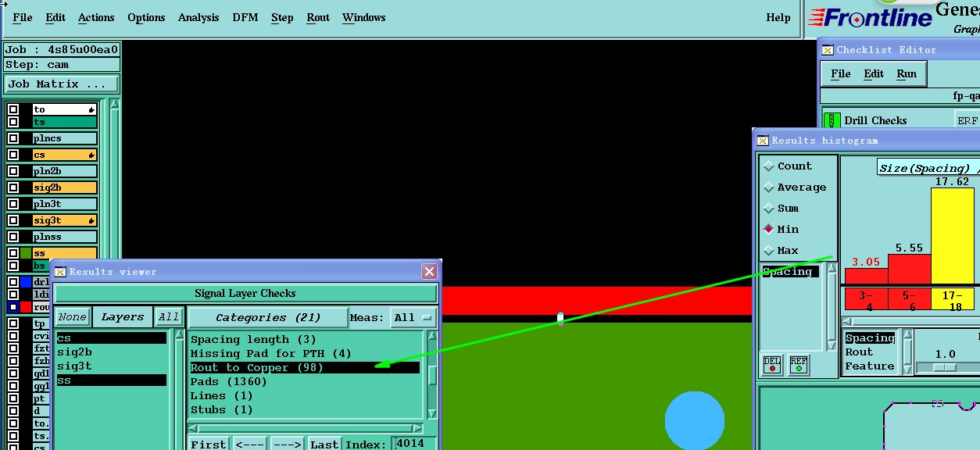Select Missing Pad for PTH (4)

click(305, 353)
